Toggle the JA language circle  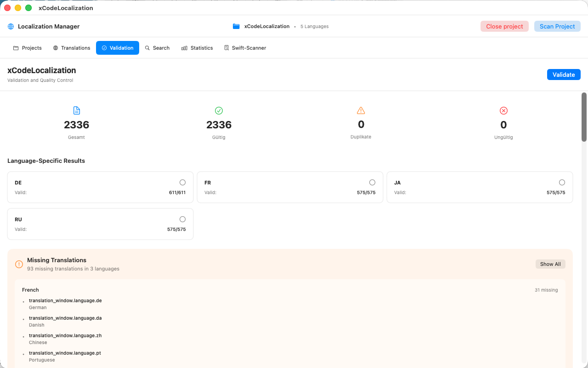(562, 182)
